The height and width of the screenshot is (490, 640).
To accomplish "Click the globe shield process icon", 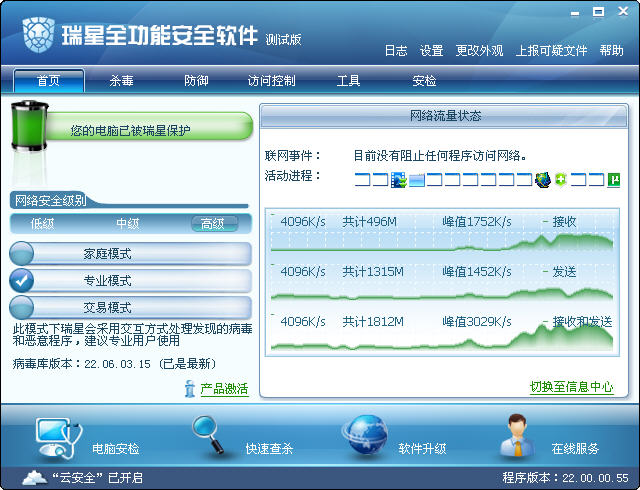I will [543, 180].
